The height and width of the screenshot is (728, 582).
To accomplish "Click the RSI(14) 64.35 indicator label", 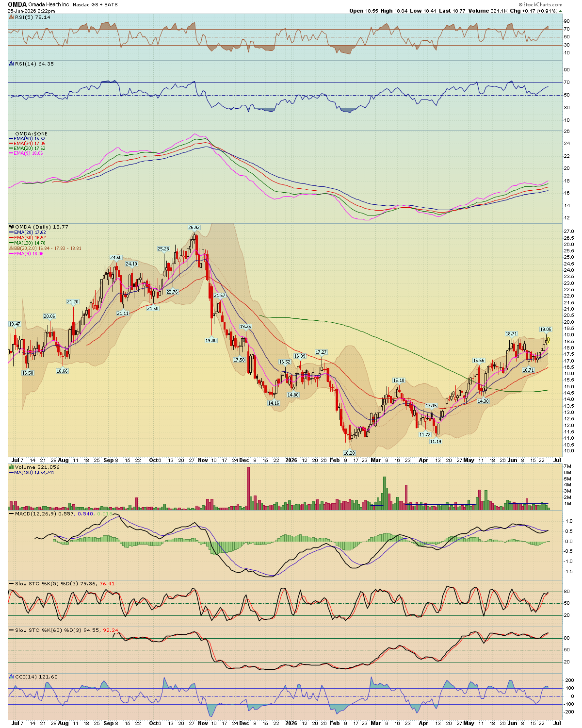I will pyautogui.click(x=34, y=64).
